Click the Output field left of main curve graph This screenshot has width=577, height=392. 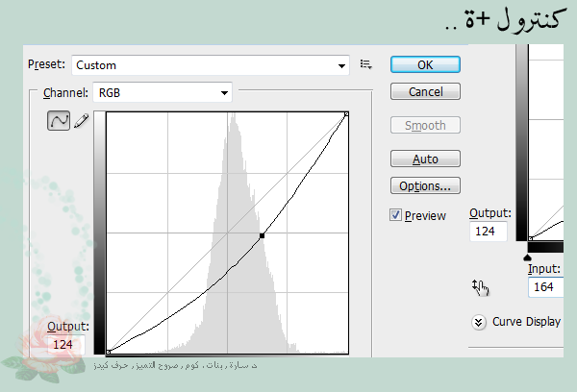pyautogui.click(x=66, y=345)
